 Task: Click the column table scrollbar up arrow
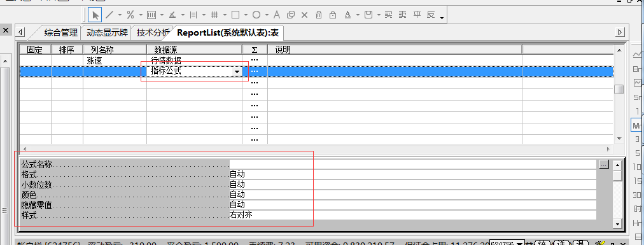[619, 50]
